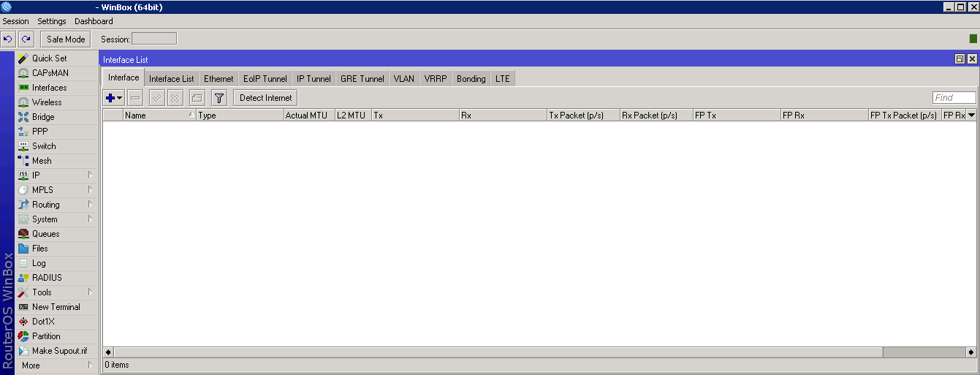Screen dimensions: 980x375
Task: Expand the MPLS submenu
Action: pyautogui.click(x=57, y=190)
